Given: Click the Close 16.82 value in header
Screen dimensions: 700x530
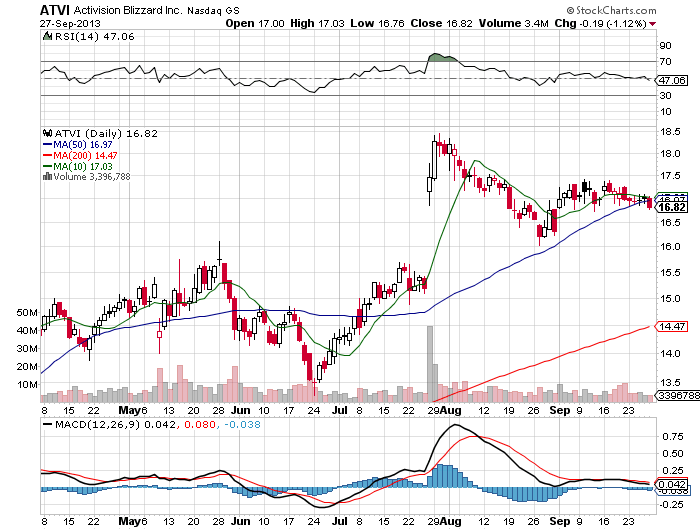Looking at the screenshot, I should (442, 23).
